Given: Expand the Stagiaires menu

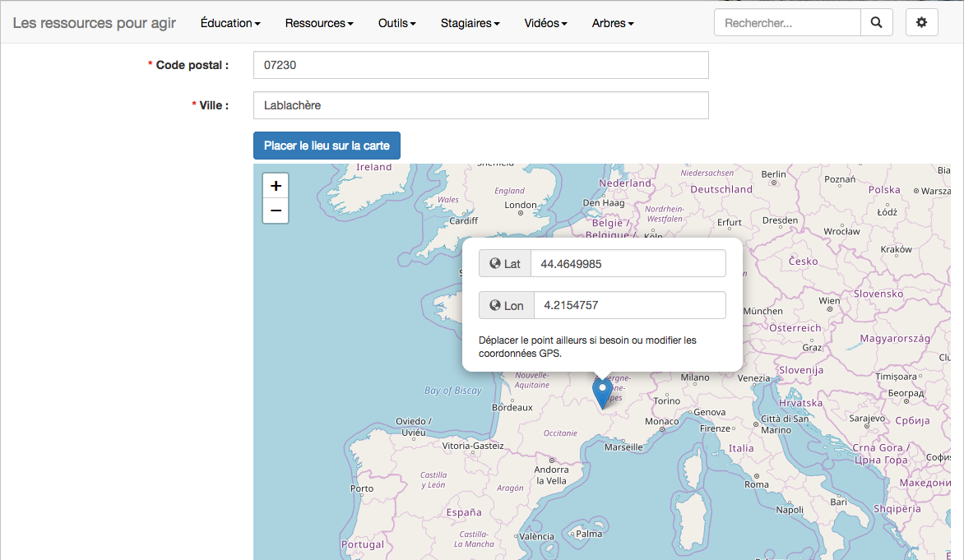Looking at the screenshot, I should (470, 23).
